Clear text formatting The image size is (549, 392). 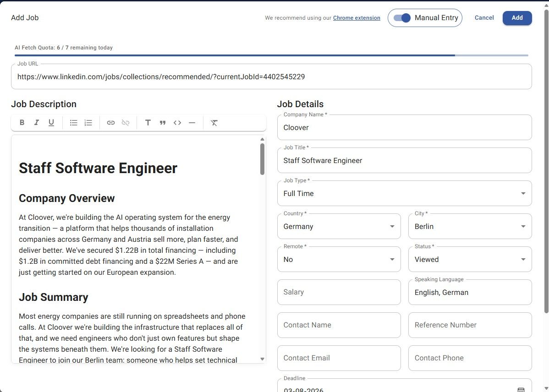point(214,123)
